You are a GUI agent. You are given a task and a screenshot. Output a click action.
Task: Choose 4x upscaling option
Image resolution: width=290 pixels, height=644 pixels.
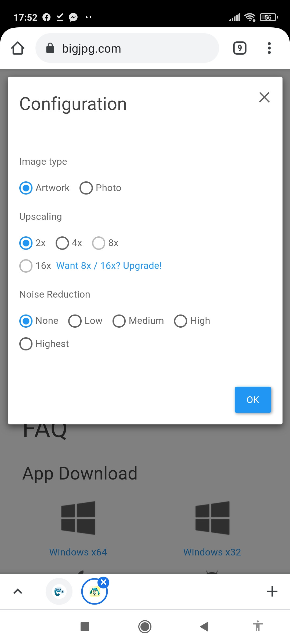[62, 243]
